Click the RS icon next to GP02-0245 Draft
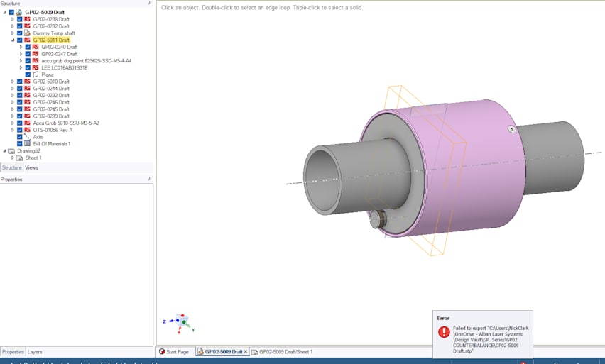 27,109
